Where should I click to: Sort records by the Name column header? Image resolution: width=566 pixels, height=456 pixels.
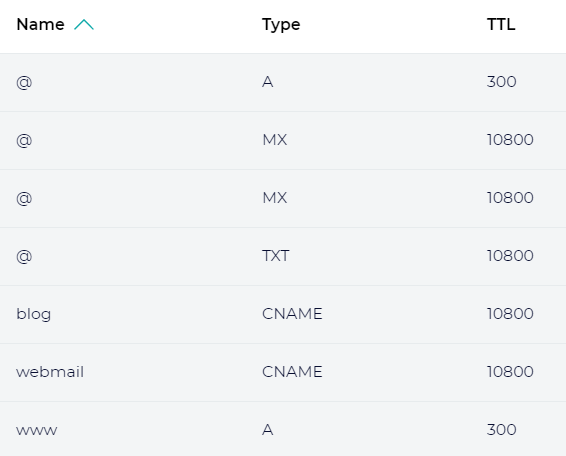(40, 25)
